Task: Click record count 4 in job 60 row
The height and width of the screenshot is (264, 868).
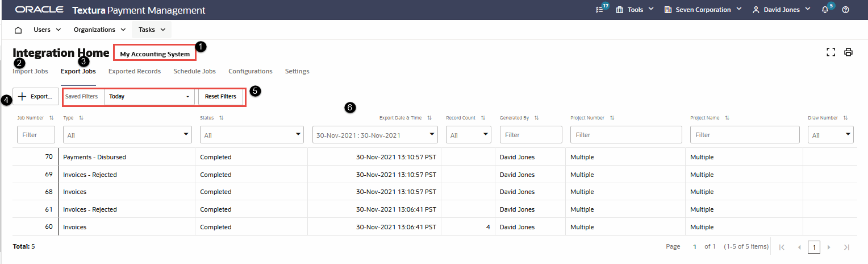Action: point(468,227)
